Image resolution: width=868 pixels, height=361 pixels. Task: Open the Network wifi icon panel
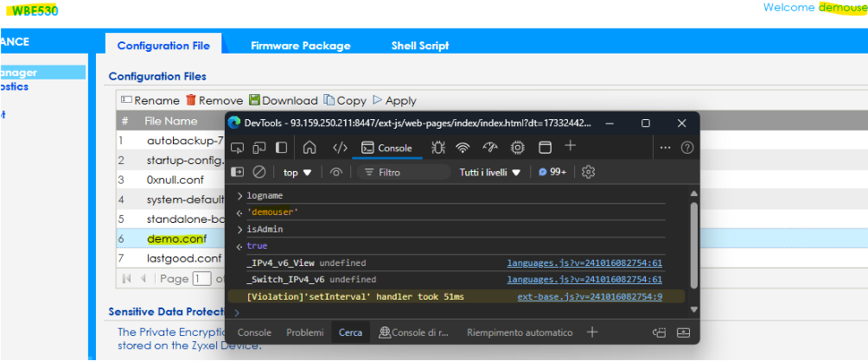(x=463, y=148)
